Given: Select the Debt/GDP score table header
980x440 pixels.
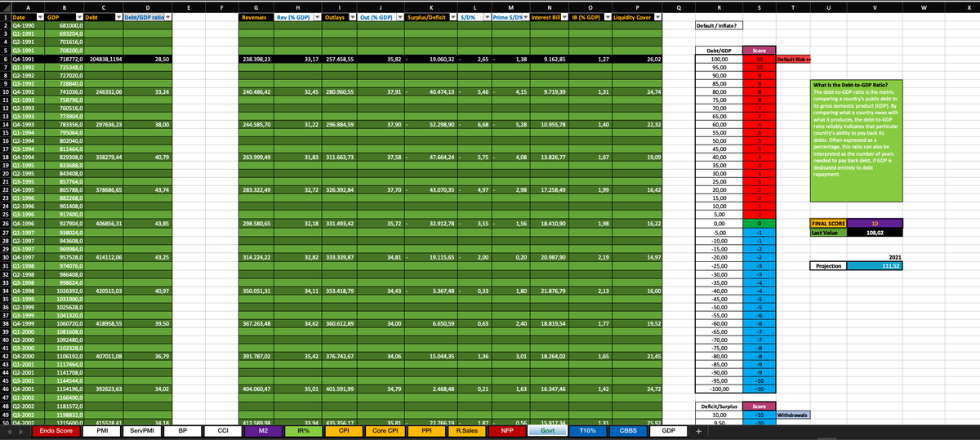Looking at the screenshot, I should click(719, 50).
